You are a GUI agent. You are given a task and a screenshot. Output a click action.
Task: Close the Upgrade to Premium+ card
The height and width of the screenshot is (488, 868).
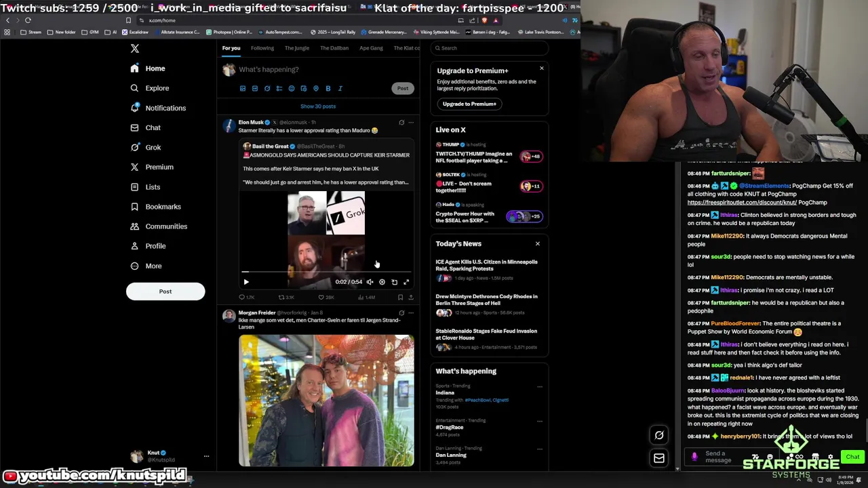coord(541,68)
